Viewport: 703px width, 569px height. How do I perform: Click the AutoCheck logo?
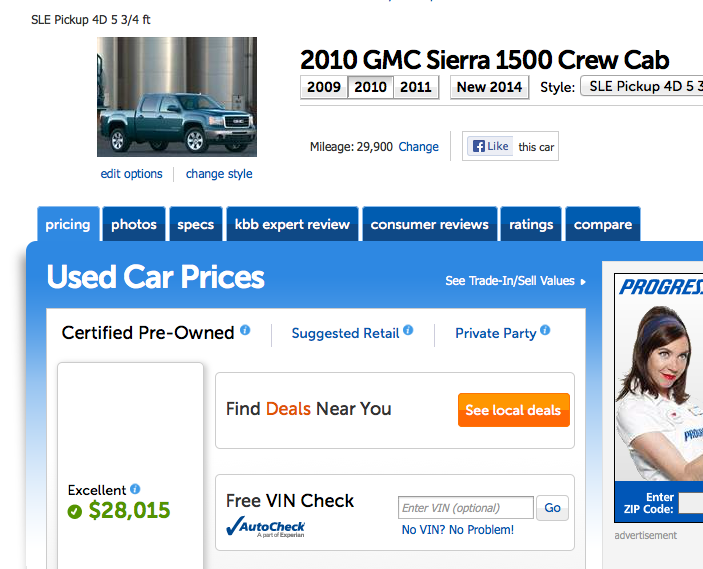[265, 526]
